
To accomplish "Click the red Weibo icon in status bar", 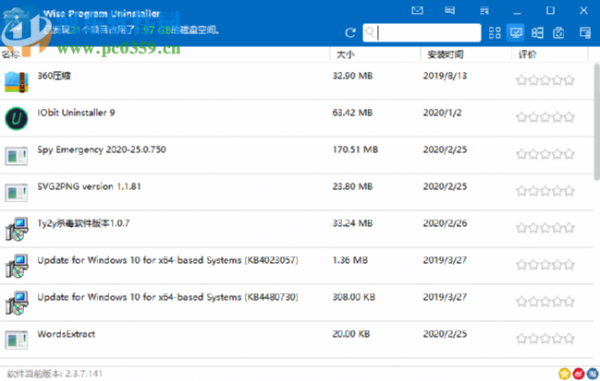I will point(579,373).
